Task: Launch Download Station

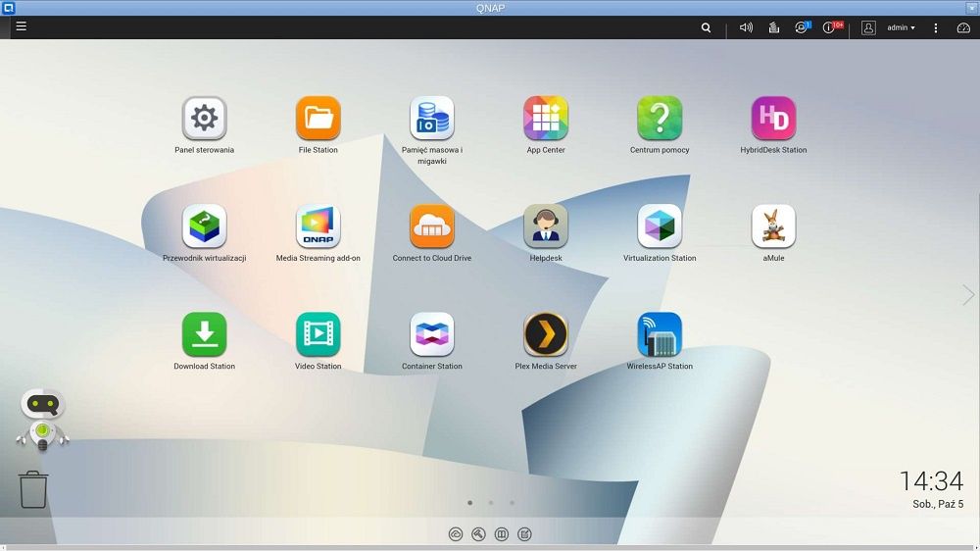Action: click(x=205, y=334)
